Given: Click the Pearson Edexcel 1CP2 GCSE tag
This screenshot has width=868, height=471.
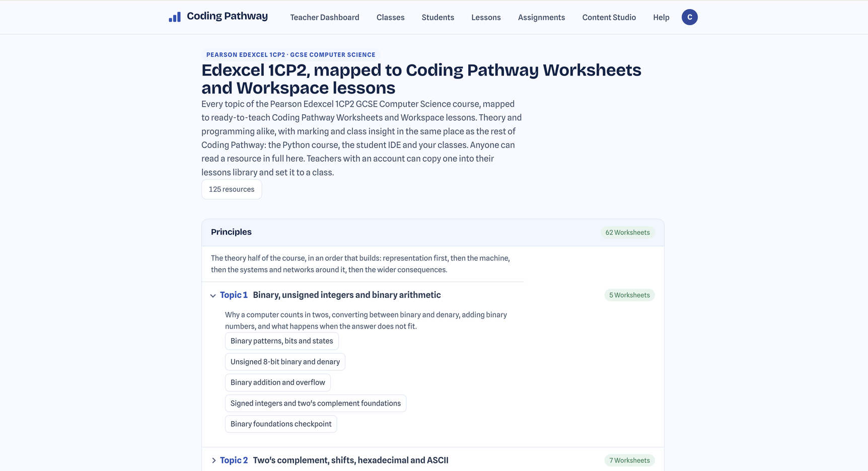Looking at the screenshot, I should click(x=291, y=55).
